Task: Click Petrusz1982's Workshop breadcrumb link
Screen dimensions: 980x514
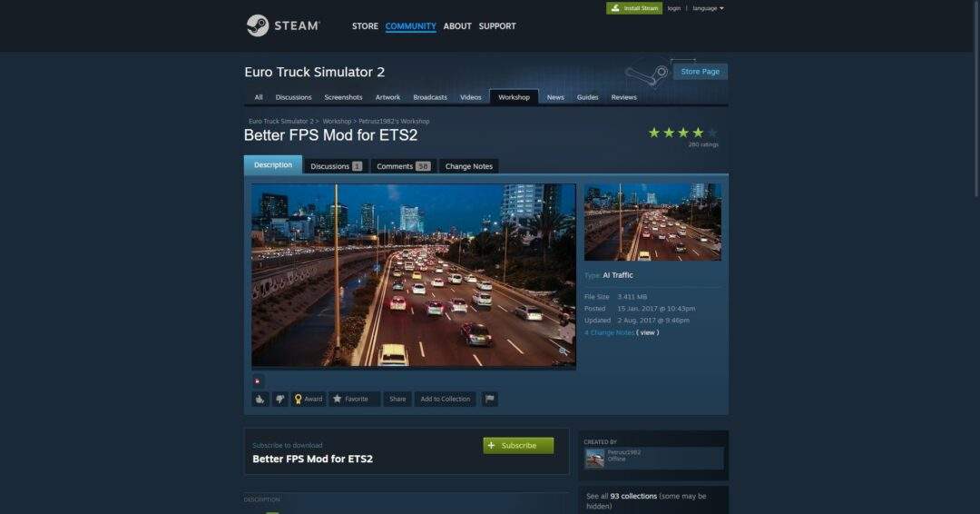Action: click(x=394, y=122)
